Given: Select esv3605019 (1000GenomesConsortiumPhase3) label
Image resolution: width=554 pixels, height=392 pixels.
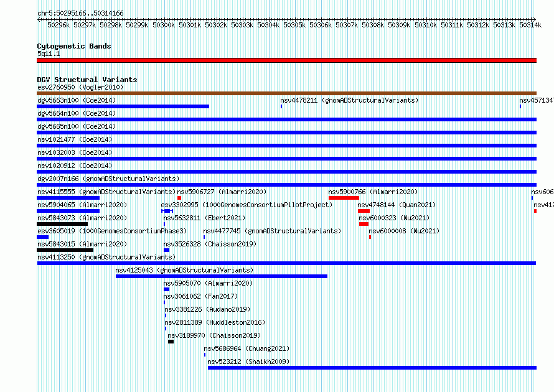Looking at the screenshot, I should click(112, 231).
